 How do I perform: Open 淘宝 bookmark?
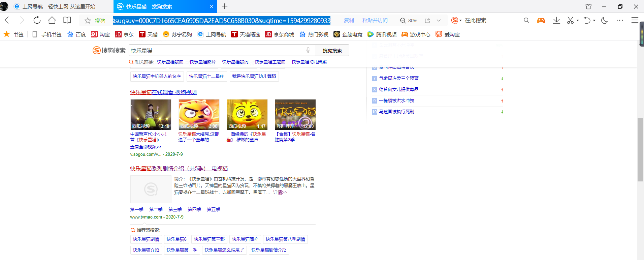coord(100,34)
